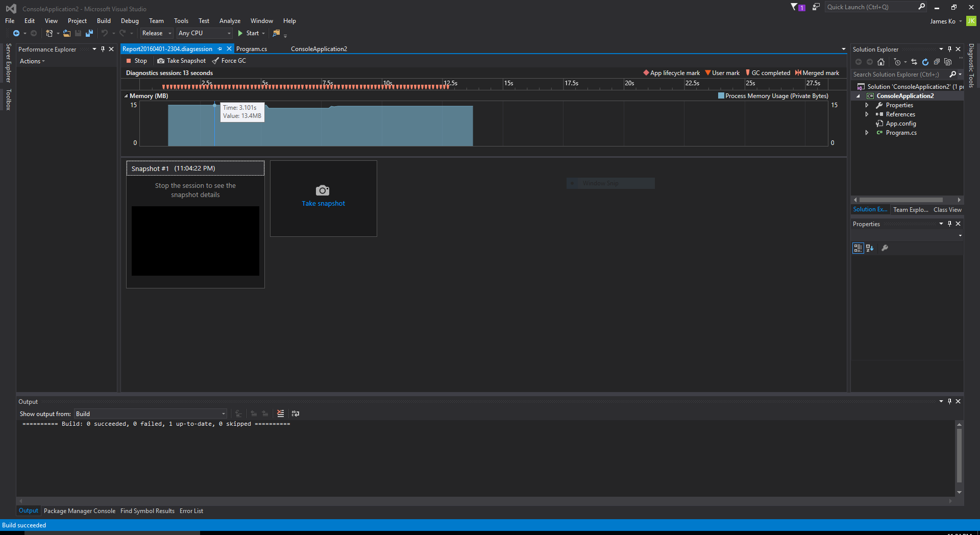
Task: Toggle categorized view in the Properties panel
Action: point(857,248)
